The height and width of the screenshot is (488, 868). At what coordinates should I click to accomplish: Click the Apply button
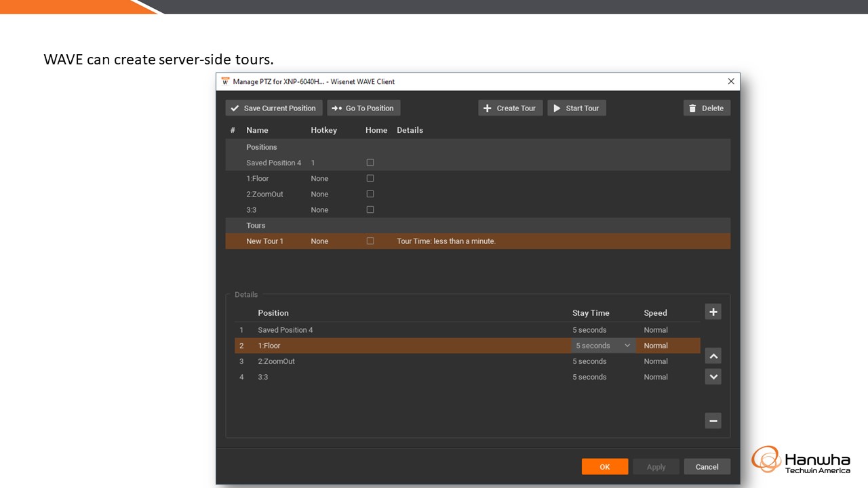656,466
